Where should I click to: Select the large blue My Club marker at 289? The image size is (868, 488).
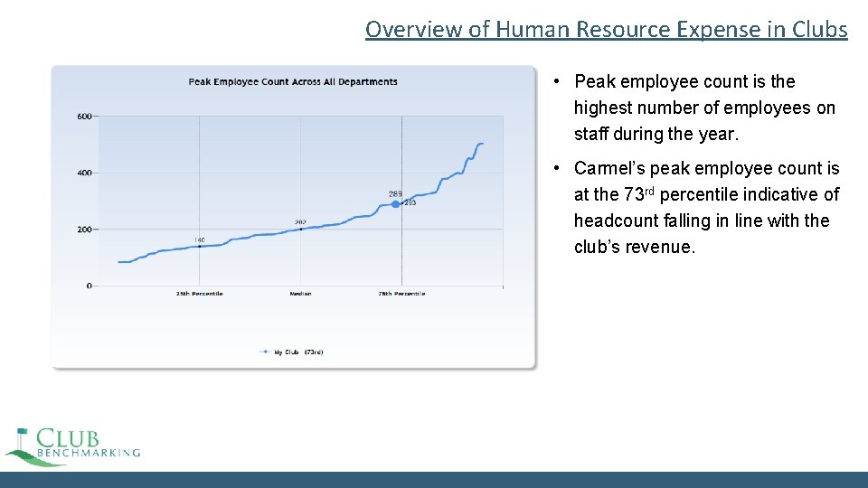(396, 204)
